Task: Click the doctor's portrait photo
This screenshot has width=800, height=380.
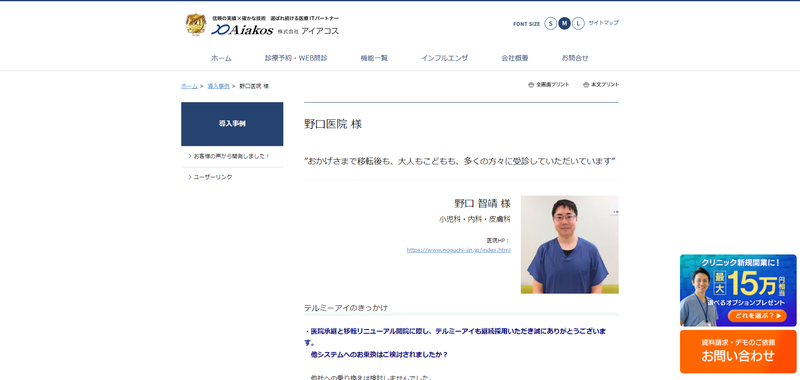Action: (x=569, y=244)
